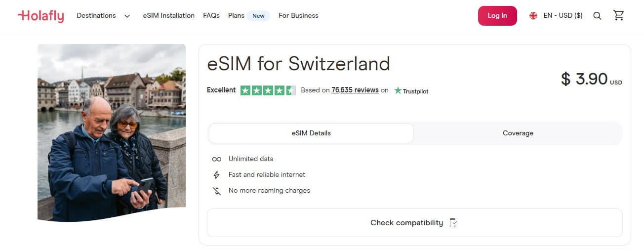Open the shopping cart
Viewport: 644px width, 250px height.
pyautogui.click(x=618, y=15)
